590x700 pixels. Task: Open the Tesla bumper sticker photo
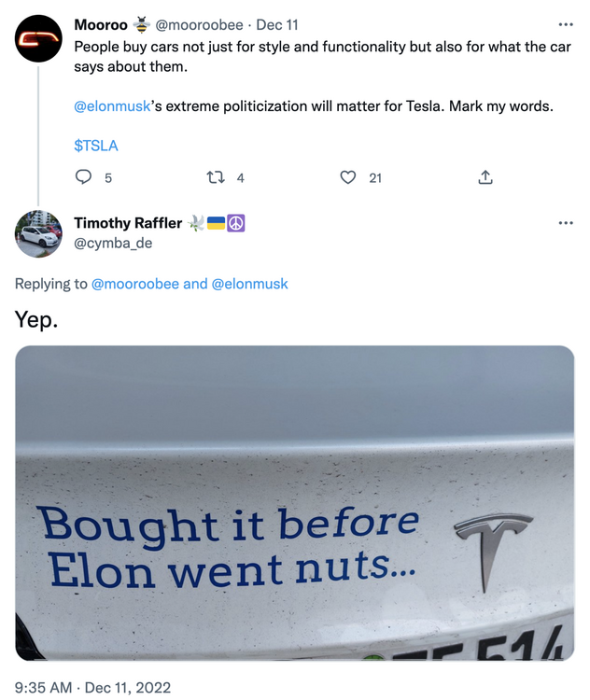(x=295, y=502)
